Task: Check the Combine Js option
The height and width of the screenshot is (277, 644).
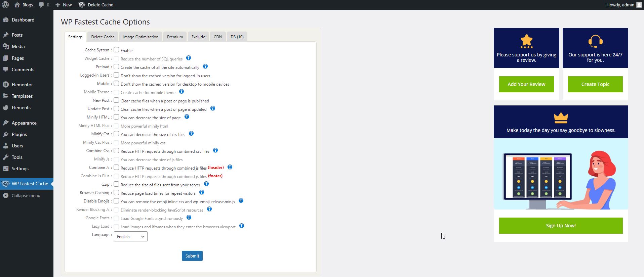Action: click(116, 168)
